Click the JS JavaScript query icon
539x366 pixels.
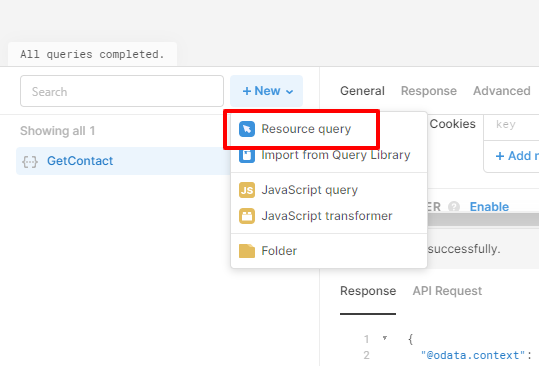click(247, 190)
